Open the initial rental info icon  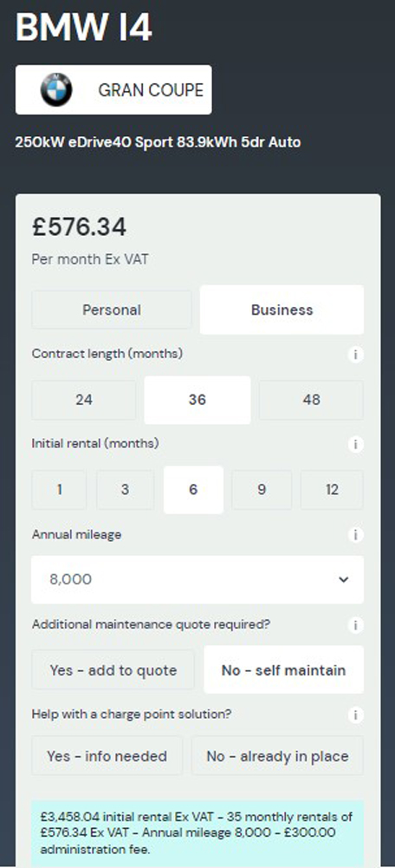356,444
